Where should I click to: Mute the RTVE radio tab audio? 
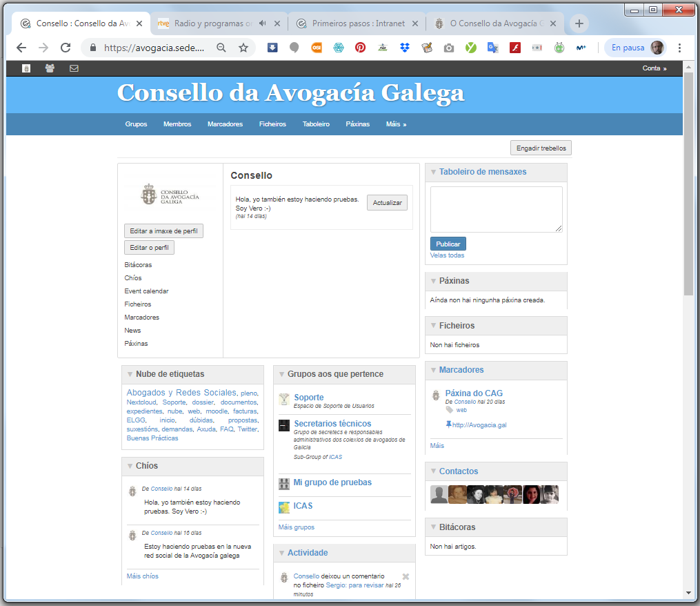pyautogui.click(x=263, y=23)
